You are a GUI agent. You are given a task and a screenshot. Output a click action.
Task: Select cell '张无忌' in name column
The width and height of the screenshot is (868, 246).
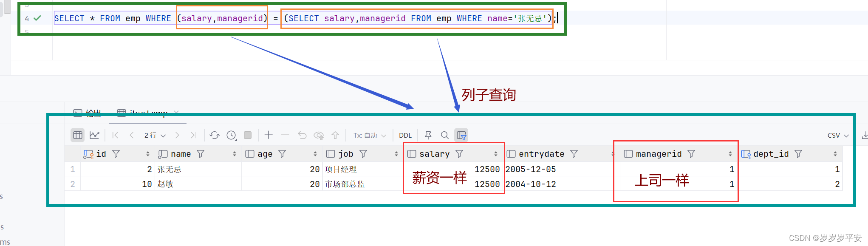pyautogui.click(x=169, y=169)
